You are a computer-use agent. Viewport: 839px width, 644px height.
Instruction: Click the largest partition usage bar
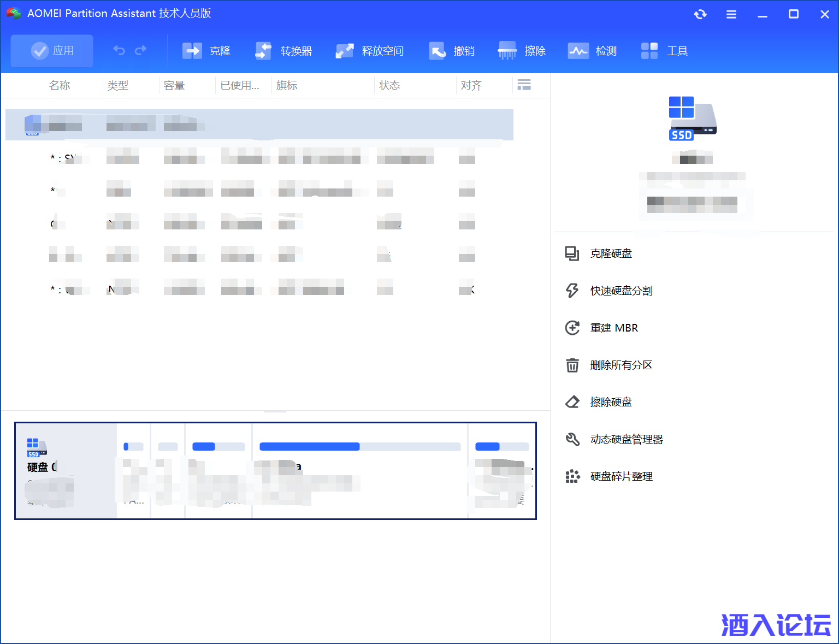[360, 447]
